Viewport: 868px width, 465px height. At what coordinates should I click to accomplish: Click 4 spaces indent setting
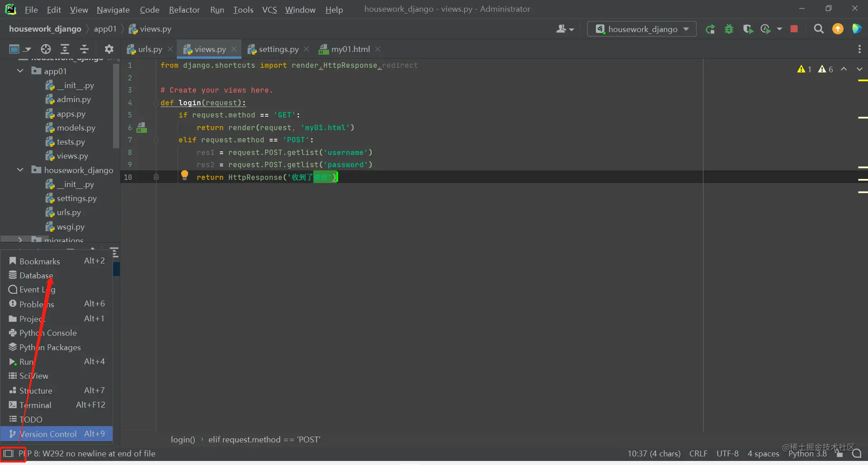tap(763, 453)
